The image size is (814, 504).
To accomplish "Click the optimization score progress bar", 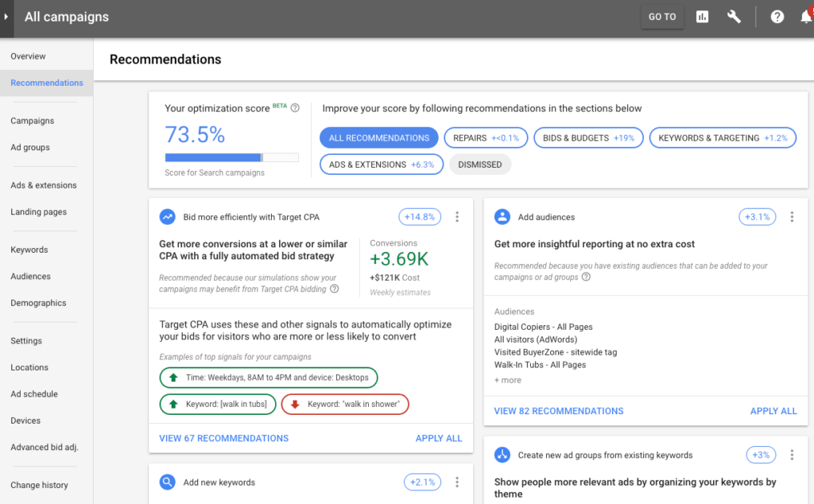I will pos(231,157).
